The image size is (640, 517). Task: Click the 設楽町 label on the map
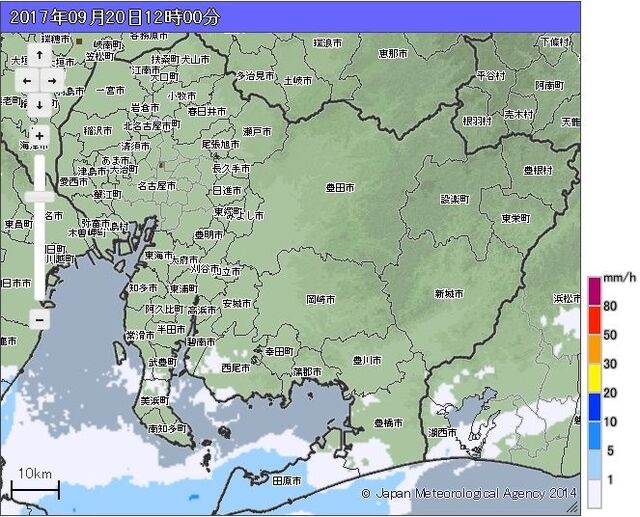(x=455, y=199)
